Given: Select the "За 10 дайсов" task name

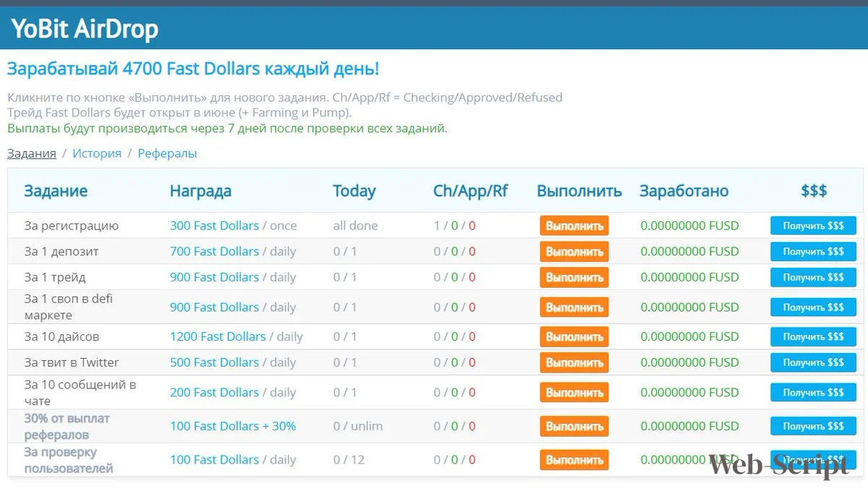Looking at the screenshot, I should [x=61, y=336].
